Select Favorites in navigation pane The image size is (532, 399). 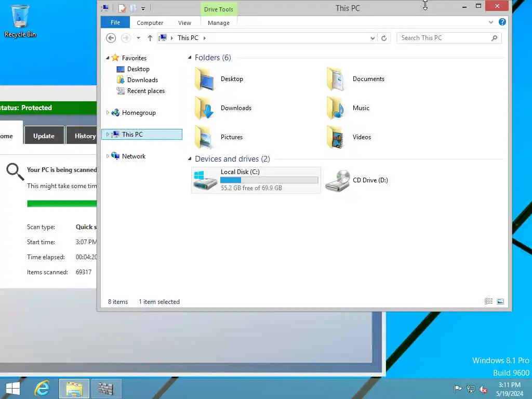134,58
